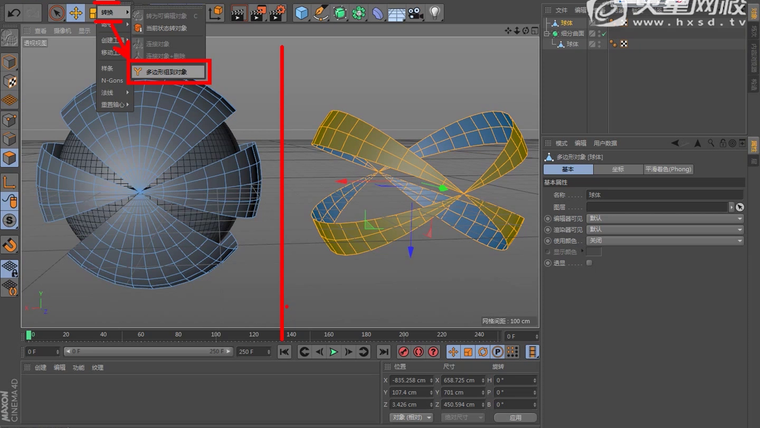
Task: Toggle the X-Ray (透显) checkbox
Action: tap(589, 262)
